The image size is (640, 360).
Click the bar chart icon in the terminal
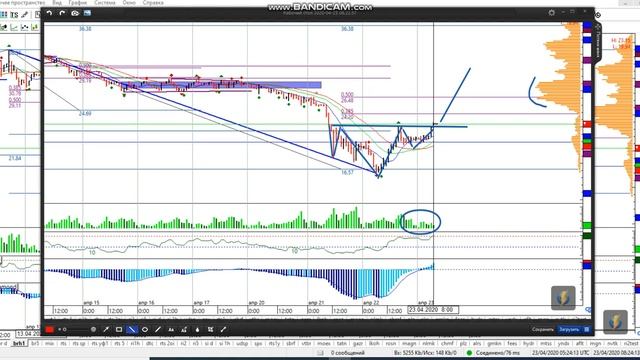(34, 27)
